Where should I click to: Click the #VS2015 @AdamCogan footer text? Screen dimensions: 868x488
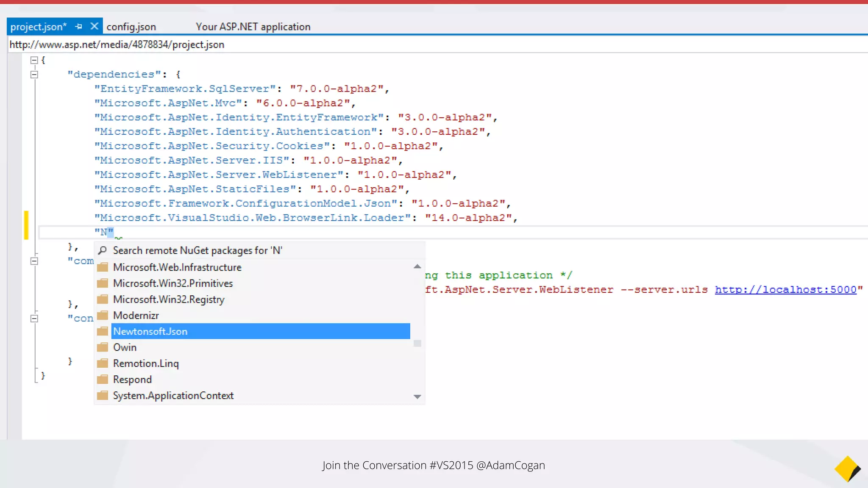tap(487, 465)
